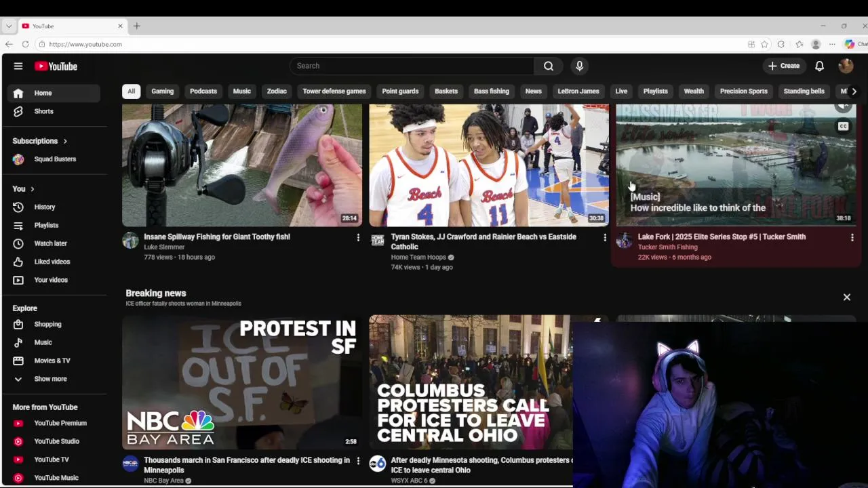Open Luke Slemmer channel avatar
The image size is (868, 488).
[130, 240]
